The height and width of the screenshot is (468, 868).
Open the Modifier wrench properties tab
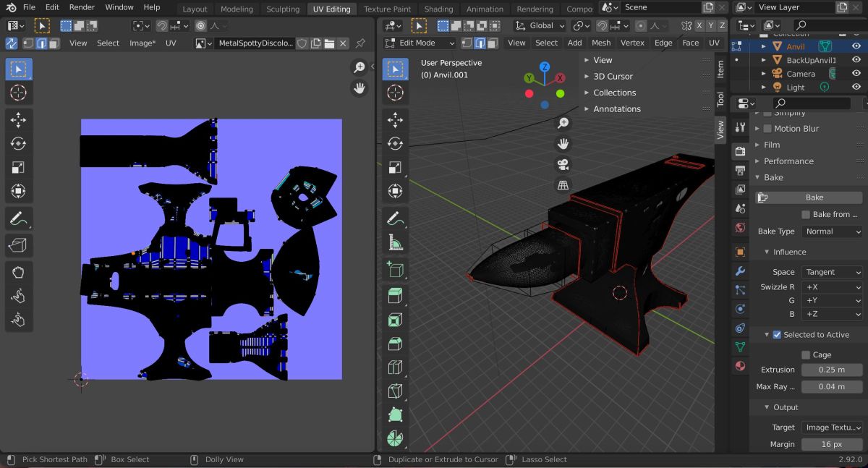(740, 271)
